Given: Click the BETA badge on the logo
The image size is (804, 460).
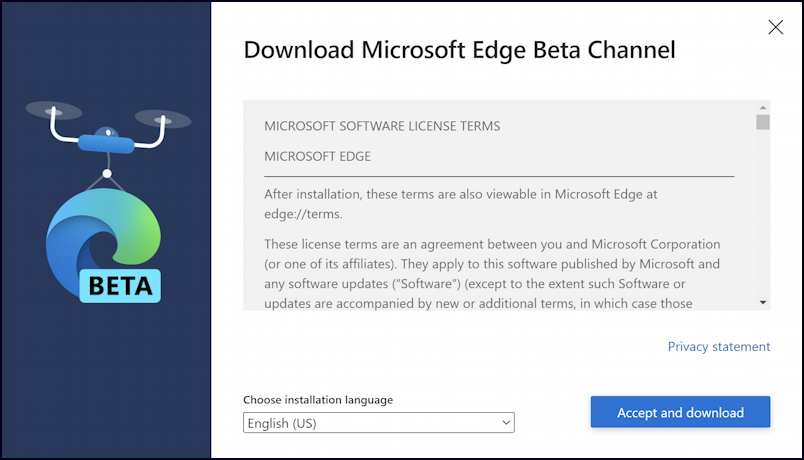Looking at the screenshot, I should click(120, 286).
